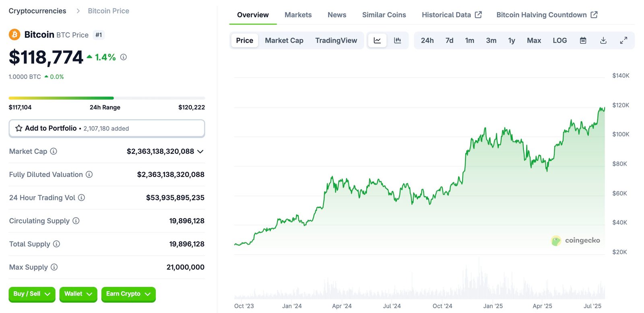Show Total Supply info icon
Image resolution: width=644 pixels, height=313 pixels.
[x=56, y=244]
